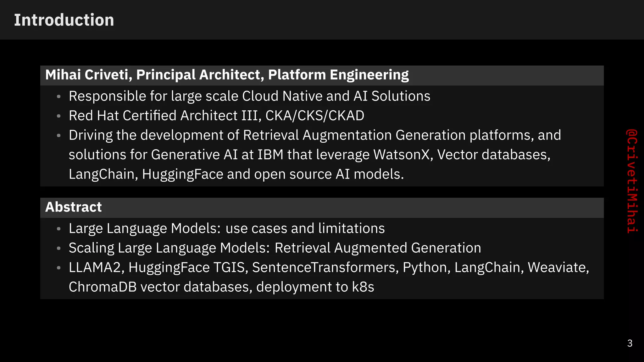
Task: Click the @CrivetiMihai vertical handle
Action: tap(632, 181)
